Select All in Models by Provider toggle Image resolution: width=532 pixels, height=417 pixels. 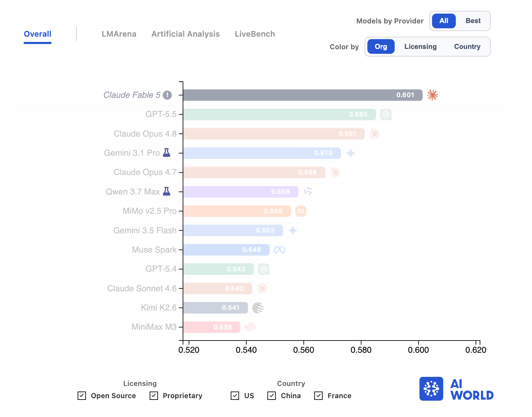click(444, 21)
